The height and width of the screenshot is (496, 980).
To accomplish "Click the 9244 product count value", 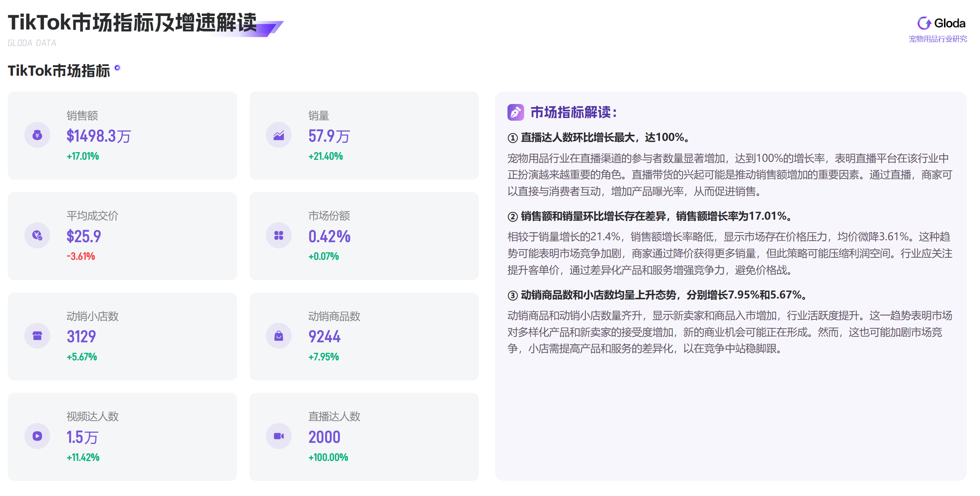I will pyautogui.click(x=324, y=336).
